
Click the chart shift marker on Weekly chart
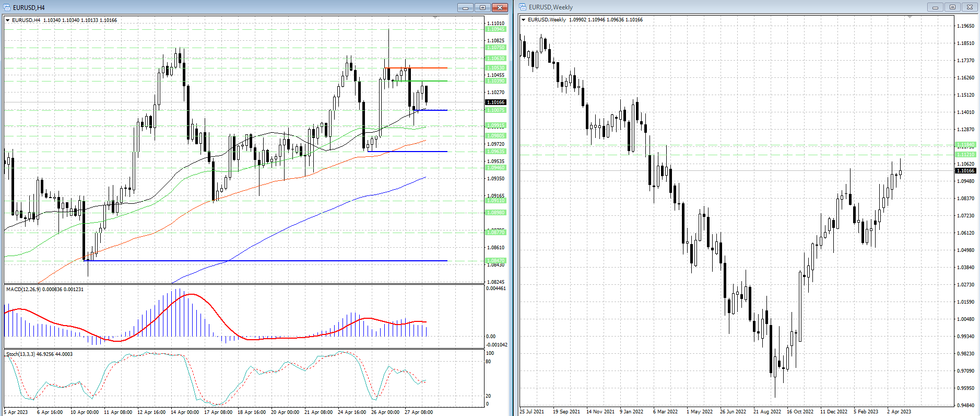pos(910,17)
